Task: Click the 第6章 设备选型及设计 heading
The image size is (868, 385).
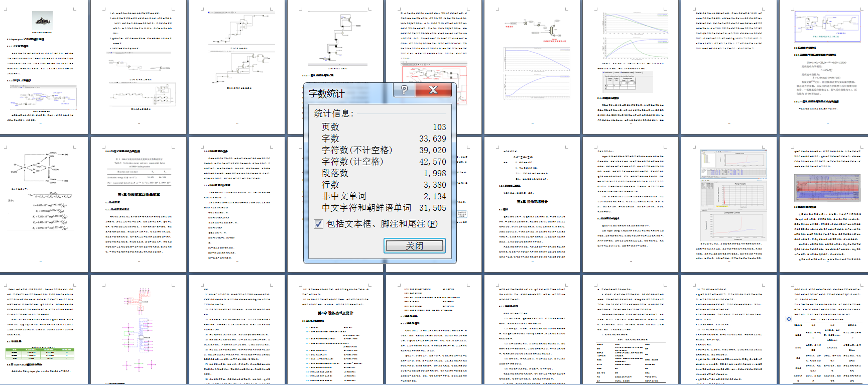Action: pos(335,313)
